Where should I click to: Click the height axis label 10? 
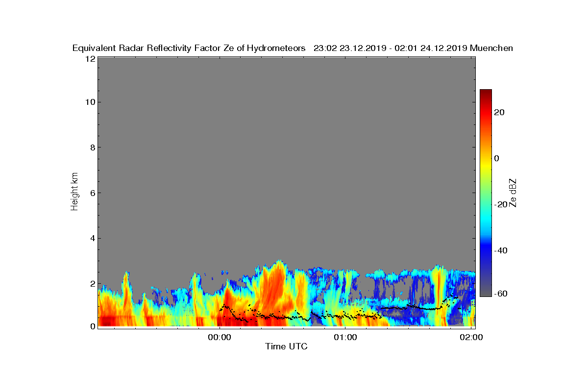click(90, 102)
